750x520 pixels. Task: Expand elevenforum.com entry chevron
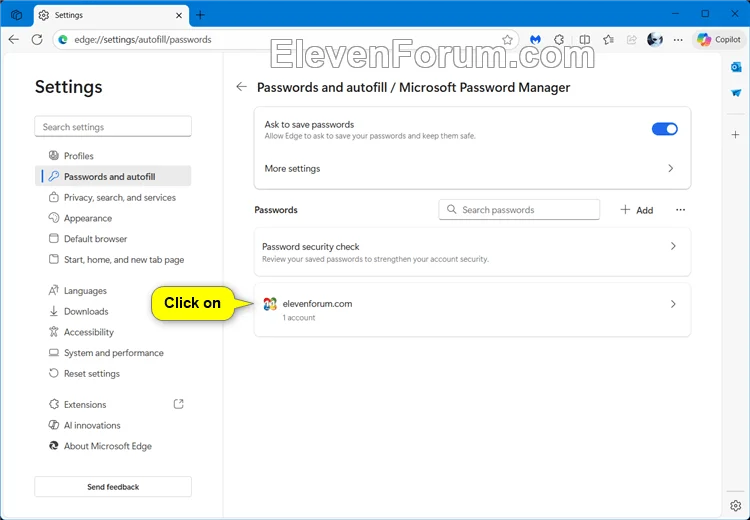(x=673, y=304)
